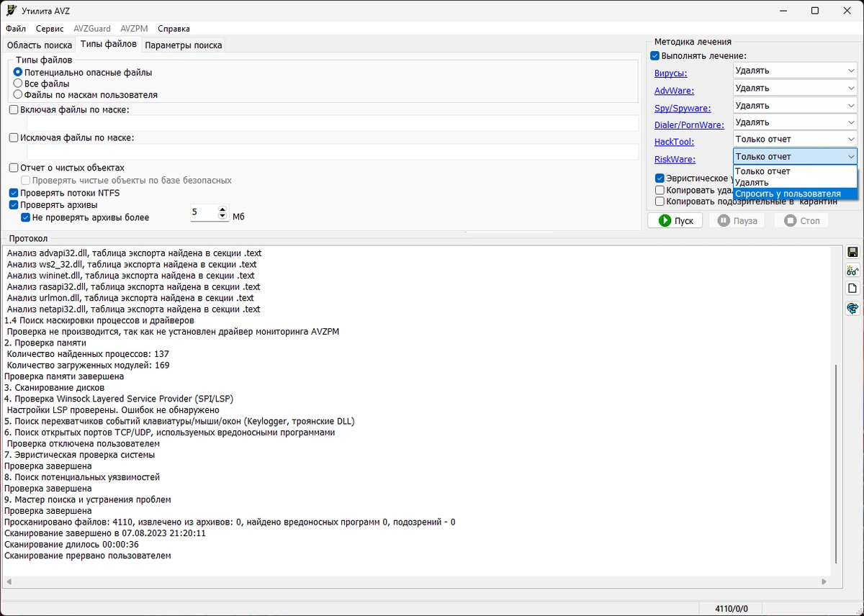Open the Dialer/PornWare action dropdown

(x=795, y=122)
